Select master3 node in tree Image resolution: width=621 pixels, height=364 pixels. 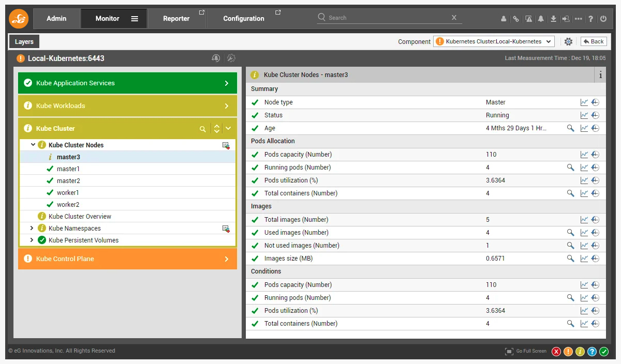[x=68, y=157]
